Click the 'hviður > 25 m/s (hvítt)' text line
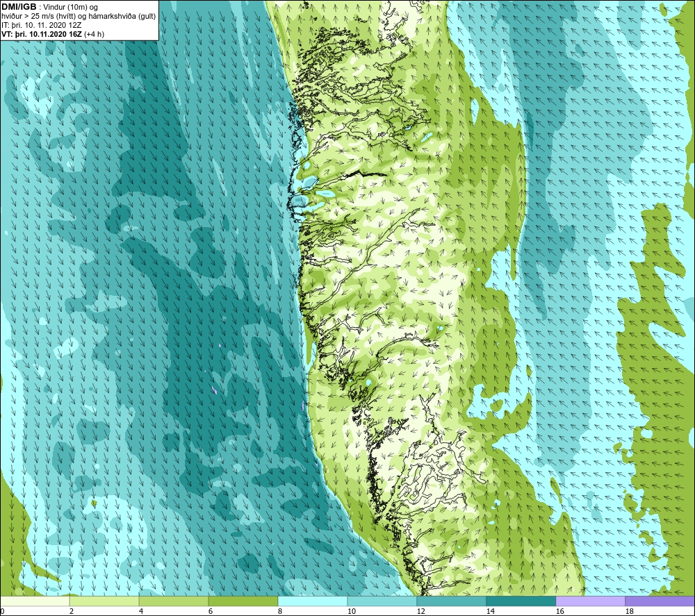This screenshot has width=695, height=616. click(x=39, y=17)
